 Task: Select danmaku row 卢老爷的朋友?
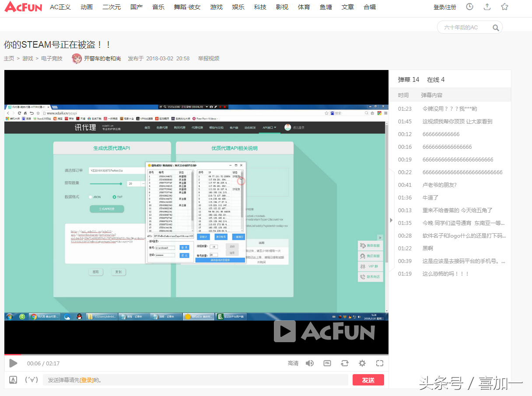[450, 185]
